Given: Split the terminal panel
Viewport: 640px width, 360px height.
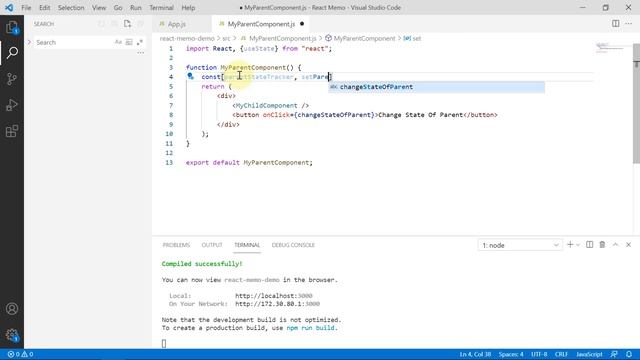Looking at the screenshot, I should [589, 244].
